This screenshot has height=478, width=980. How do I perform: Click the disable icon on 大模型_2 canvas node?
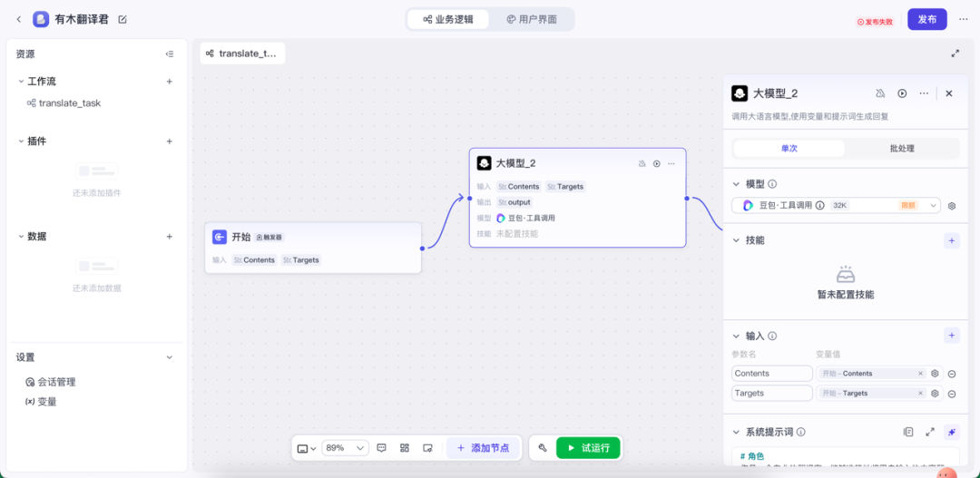[642, 163]
